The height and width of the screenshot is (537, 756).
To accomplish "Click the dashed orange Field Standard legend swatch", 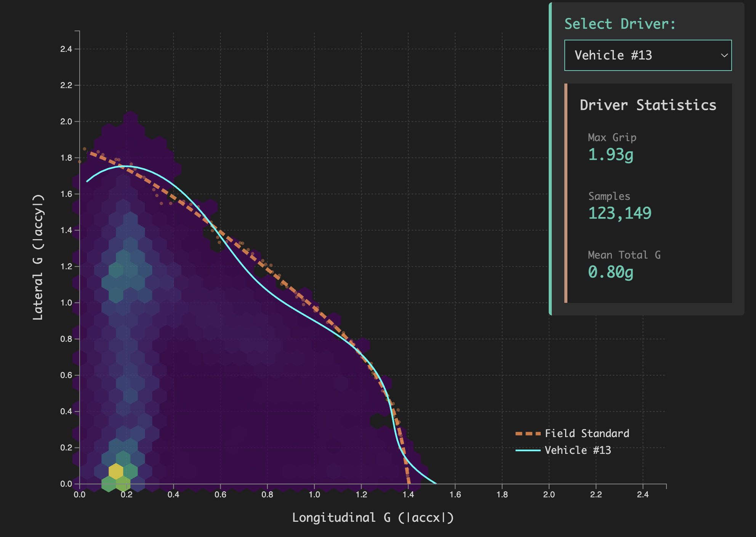I will point(528,434).
